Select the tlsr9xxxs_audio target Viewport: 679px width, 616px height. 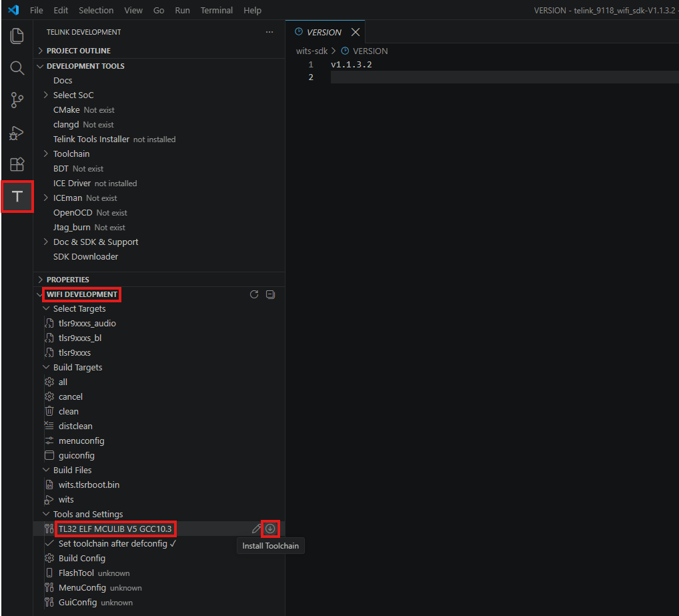(x=87, y=323)
